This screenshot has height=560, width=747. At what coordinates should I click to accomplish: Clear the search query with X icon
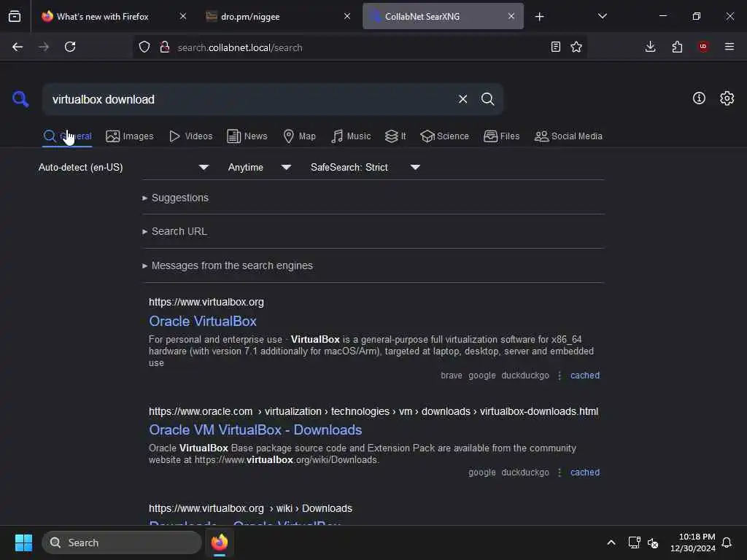click(462, 99)
